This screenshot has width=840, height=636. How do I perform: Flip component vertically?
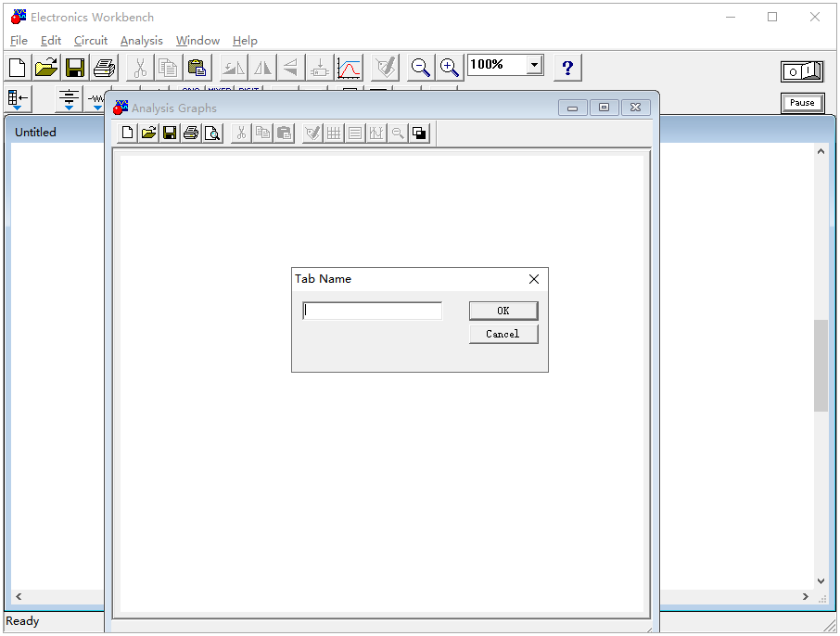tap(291, 68)
